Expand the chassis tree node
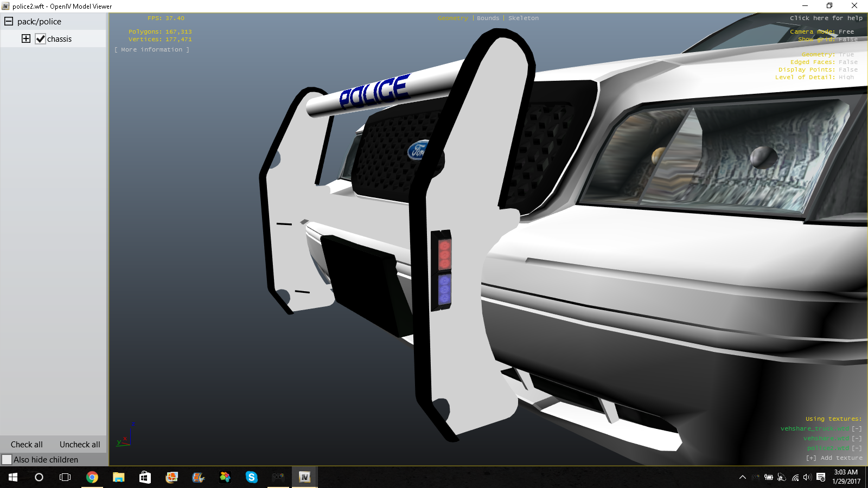This screenshot has height=488, width=868. tap(26, 38)
